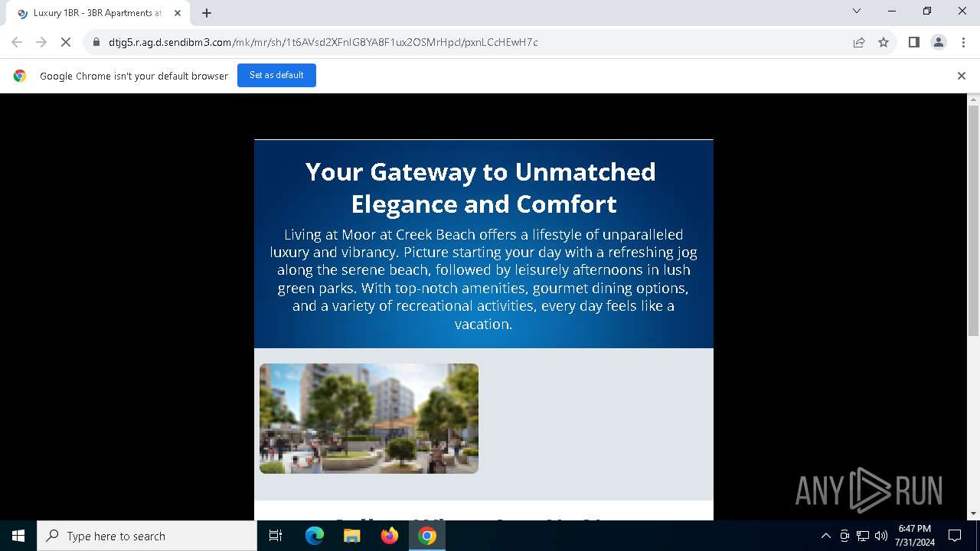
Task: Open the Windows Start menu
Action: [x=18, y=536]
